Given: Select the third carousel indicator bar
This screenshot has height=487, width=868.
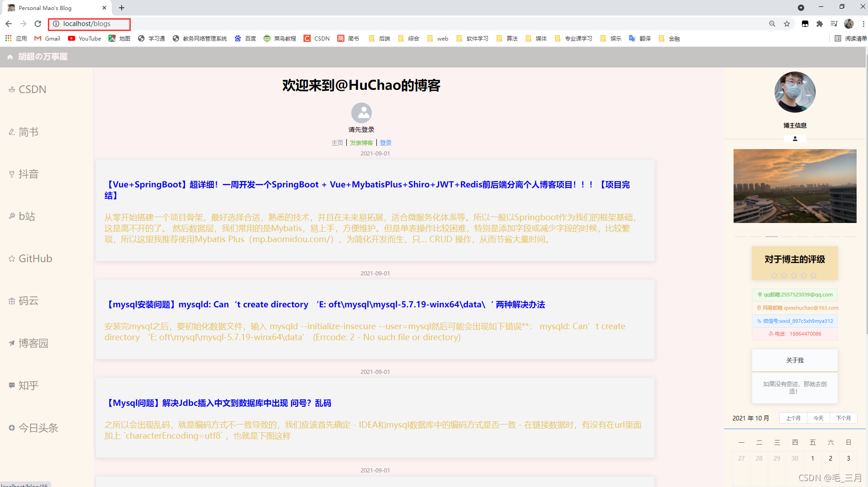Looking at the screenshot, I should coord(771,237).
